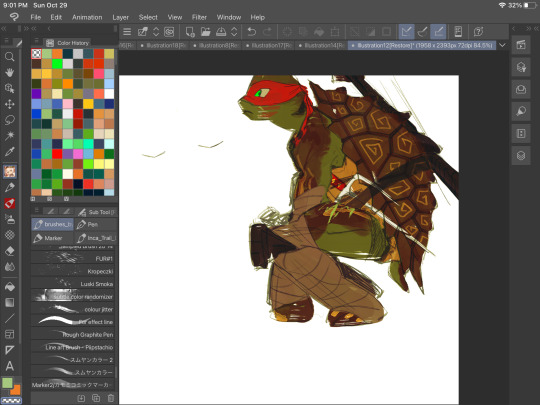The image size is (540, 405).
Task: Select the Eyedropper tool
Action: click(x=10, y=152)
